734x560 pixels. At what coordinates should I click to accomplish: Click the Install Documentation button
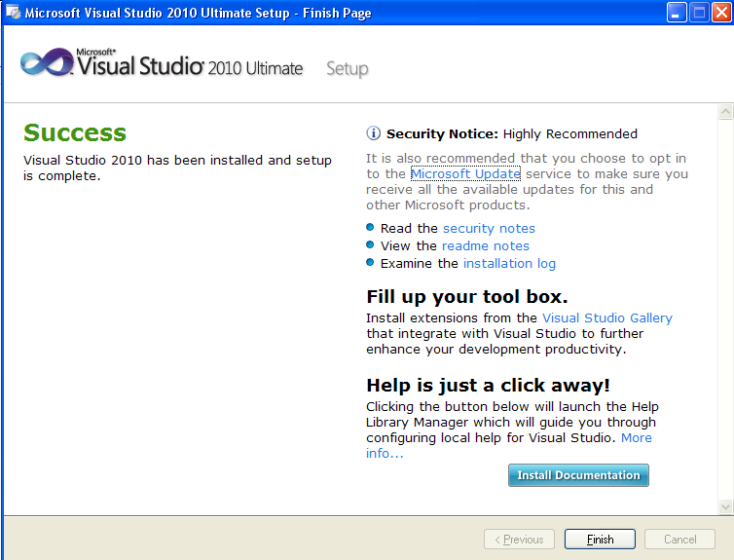(x=578, y=475)
